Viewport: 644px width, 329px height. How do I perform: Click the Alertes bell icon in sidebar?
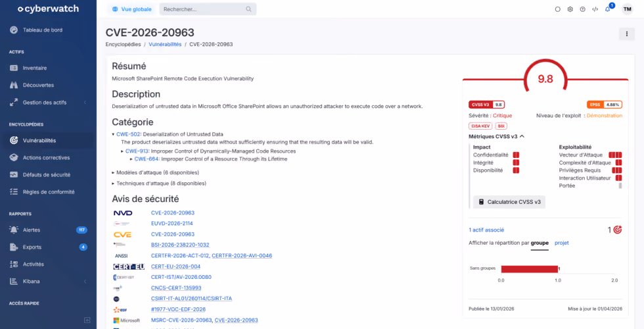point(14,230)
